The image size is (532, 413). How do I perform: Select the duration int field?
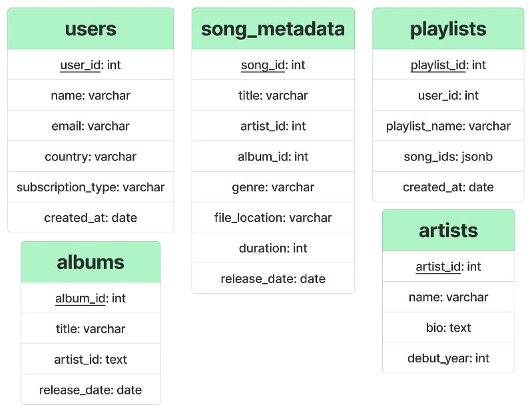(273, 248)
